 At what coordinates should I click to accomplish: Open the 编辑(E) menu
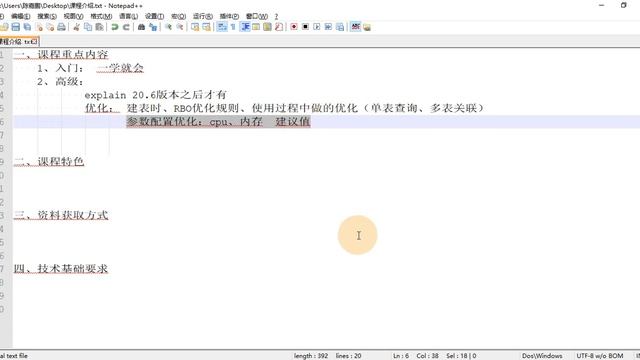[20, 16]
